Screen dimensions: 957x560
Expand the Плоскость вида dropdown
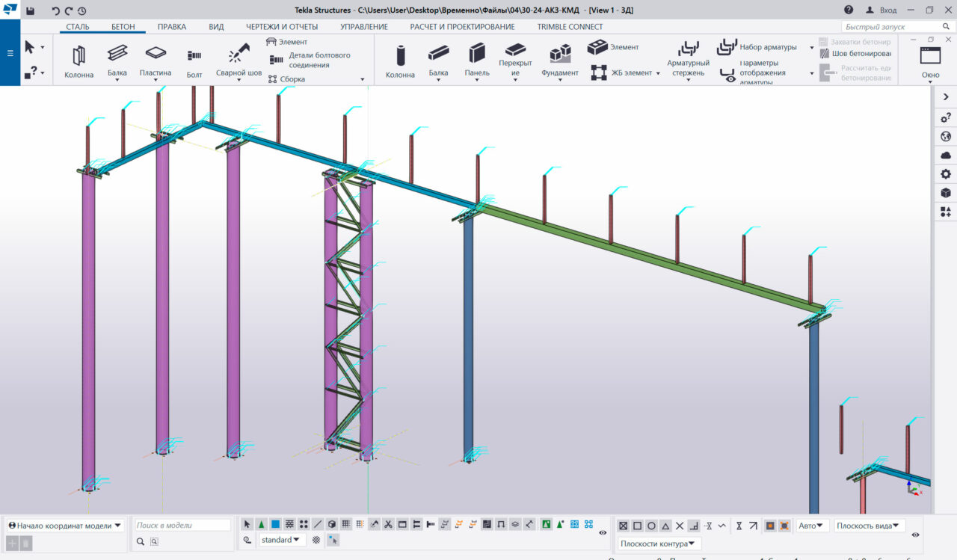[x=870, y=526]
